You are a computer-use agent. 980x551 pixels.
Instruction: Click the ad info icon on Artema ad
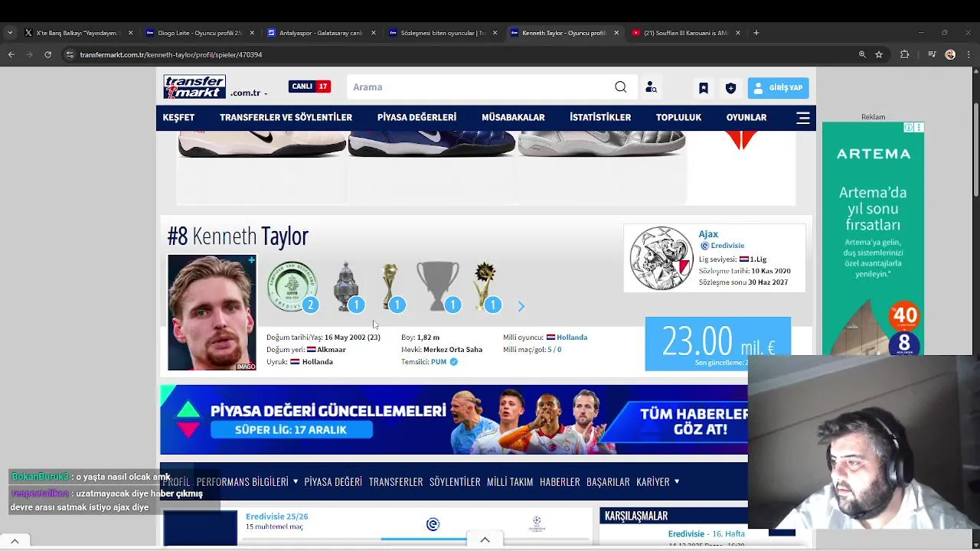909,128
